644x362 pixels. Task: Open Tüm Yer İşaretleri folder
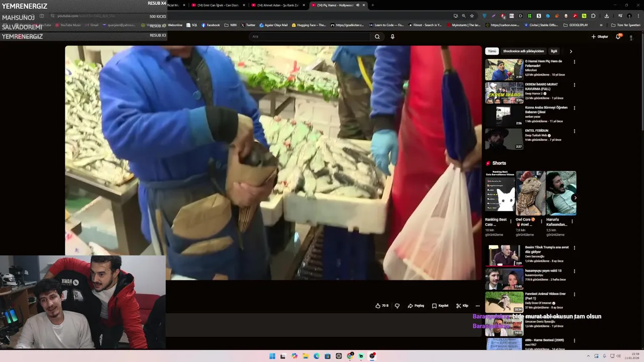point(626,25)
